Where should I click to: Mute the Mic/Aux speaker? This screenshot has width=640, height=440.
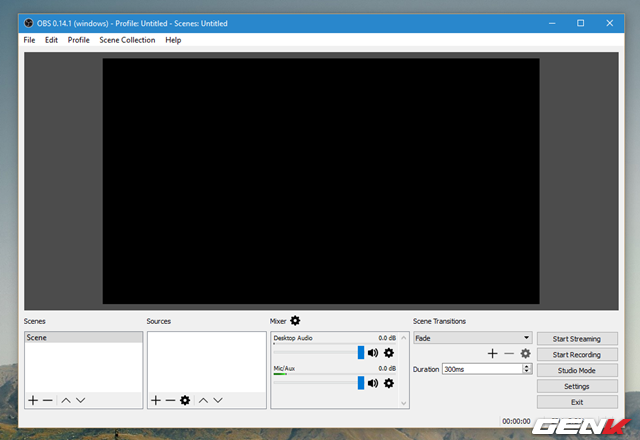pyautogui.click(x=373, y=382)
